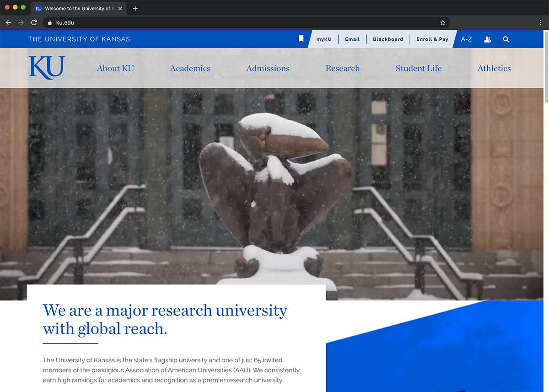
Task: Bookmark this page with star icon
Action: pos(442,22)
